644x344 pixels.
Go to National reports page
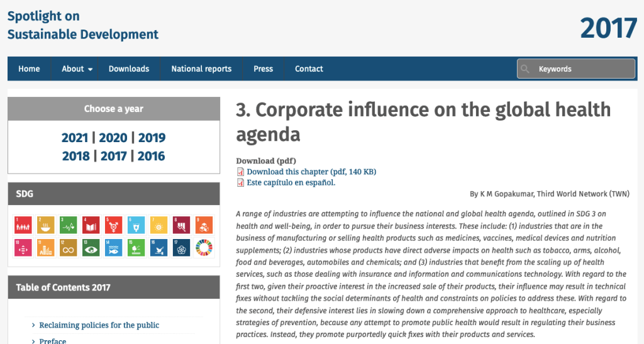201,69
